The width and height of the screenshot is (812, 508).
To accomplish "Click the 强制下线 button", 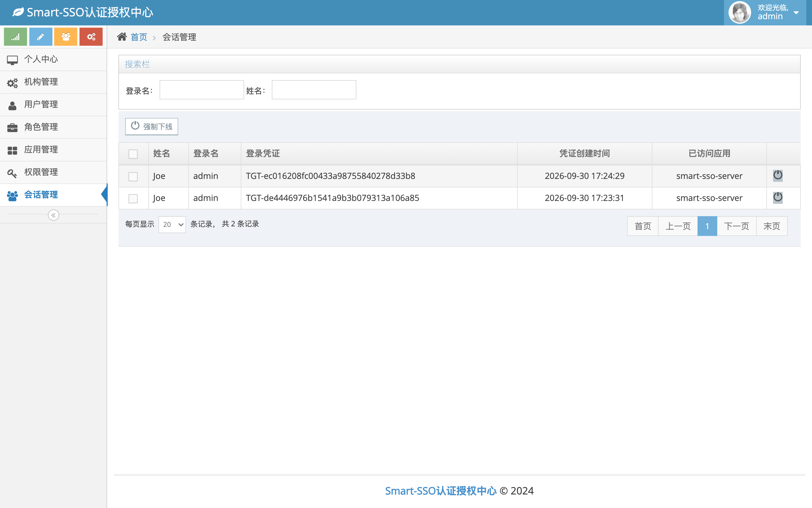I will 152,127.
